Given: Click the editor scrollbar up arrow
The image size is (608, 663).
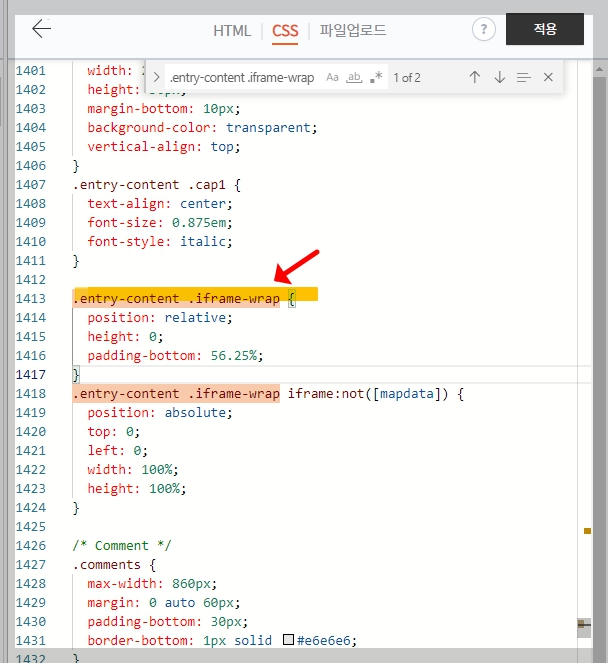Looking at the screenshot, I should (600, 69).
